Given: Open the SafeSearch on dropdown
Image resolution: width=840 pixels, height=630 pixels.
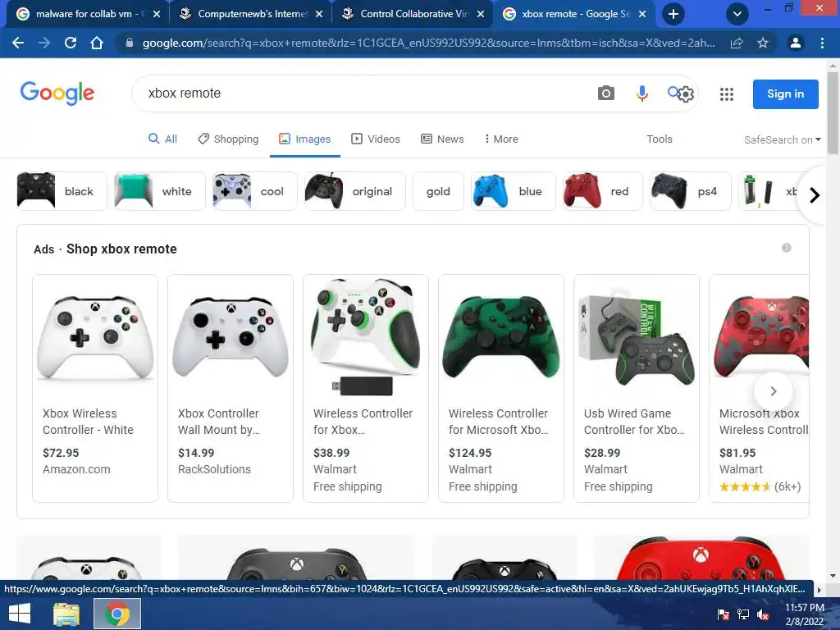Looking at the screenshot, I should click(782, 139).
